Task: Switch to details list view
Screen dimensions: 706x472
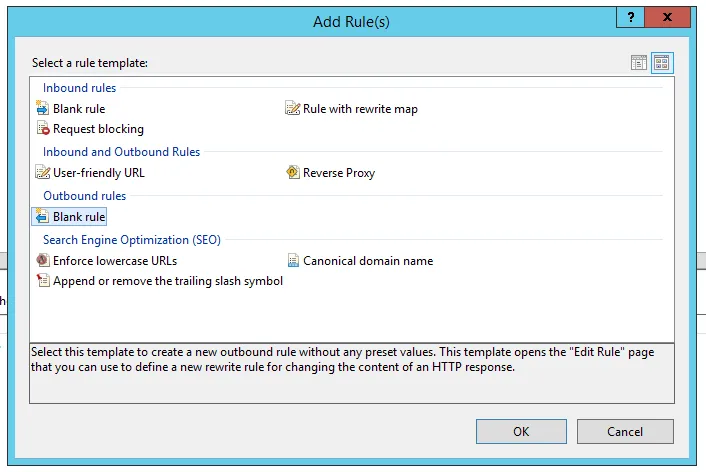Action: (x=639, y=63)
